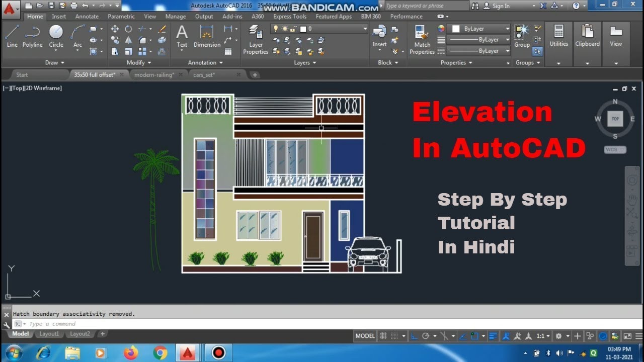Expand the Draw panel
Screen dimensions: 644x362
click(x=55, y=63)
